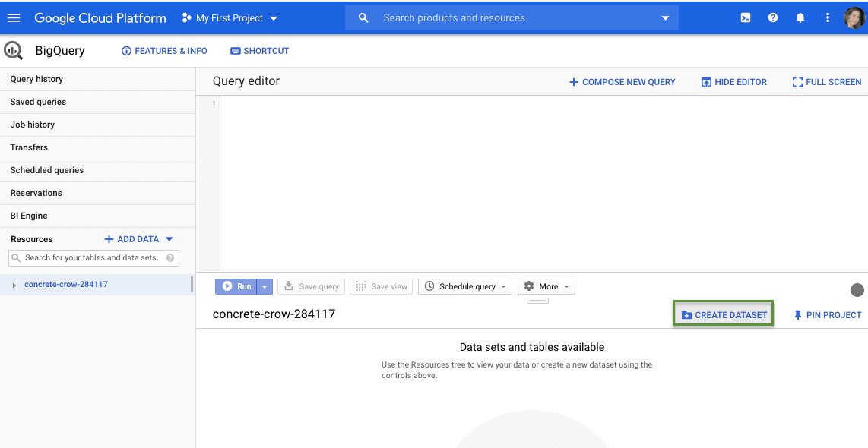Open the Help question mark icon
This screenshot has height=448, width=868.
(x=773, y=17)
